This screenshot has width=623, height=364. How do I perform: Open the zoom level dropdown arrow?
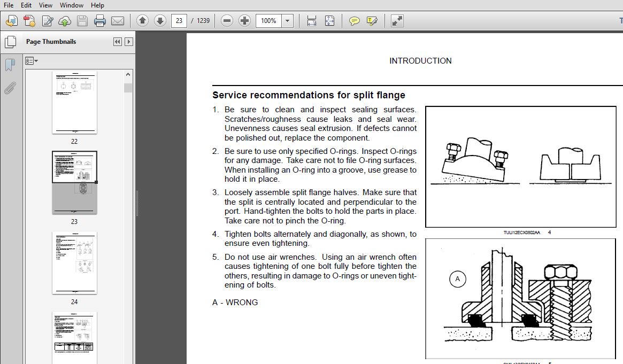(x=287, y=21)
